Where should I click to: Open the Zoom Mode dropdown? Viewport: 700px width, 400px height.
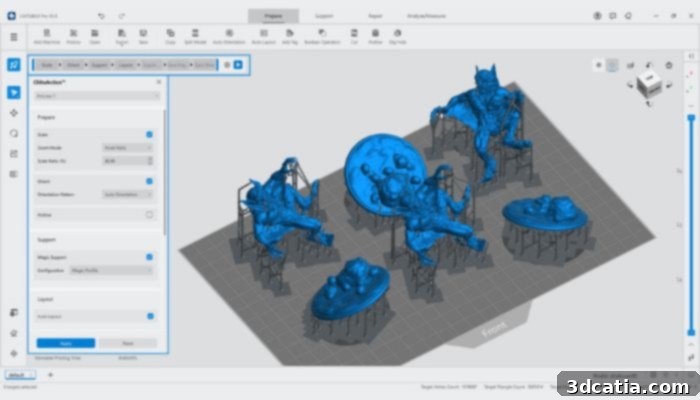pyautogui.click(x=128, y=148)
